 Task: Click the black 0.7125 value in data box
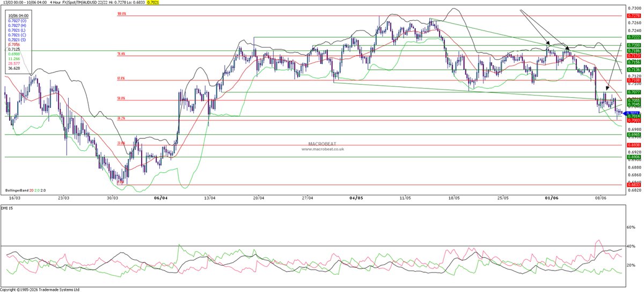point(13,49)
